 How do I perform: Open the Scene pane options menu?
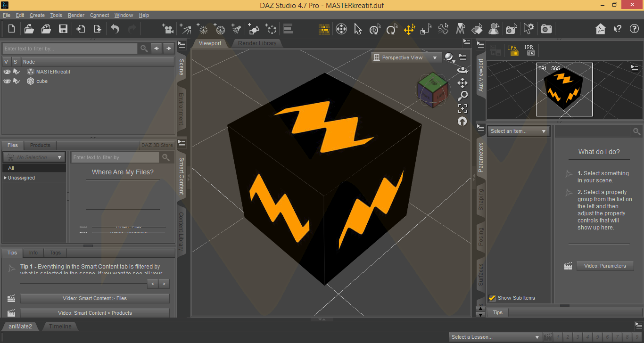[x=181, y=46]
